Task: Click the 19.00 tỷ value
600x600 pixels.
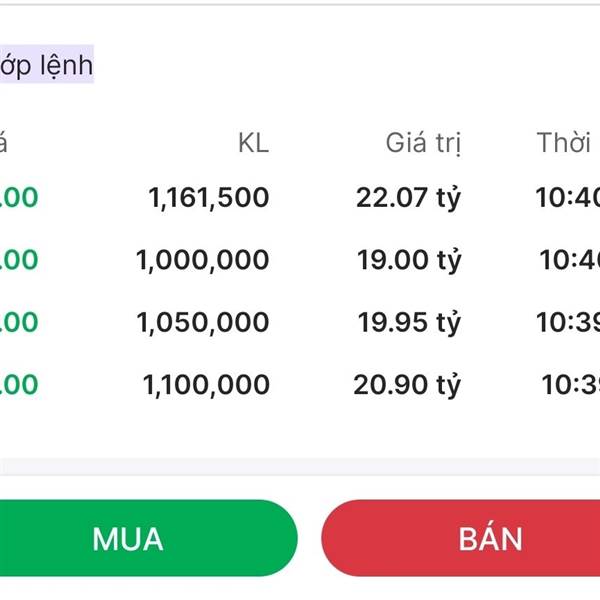Action: pyautogui.click(x=408, y=260)
